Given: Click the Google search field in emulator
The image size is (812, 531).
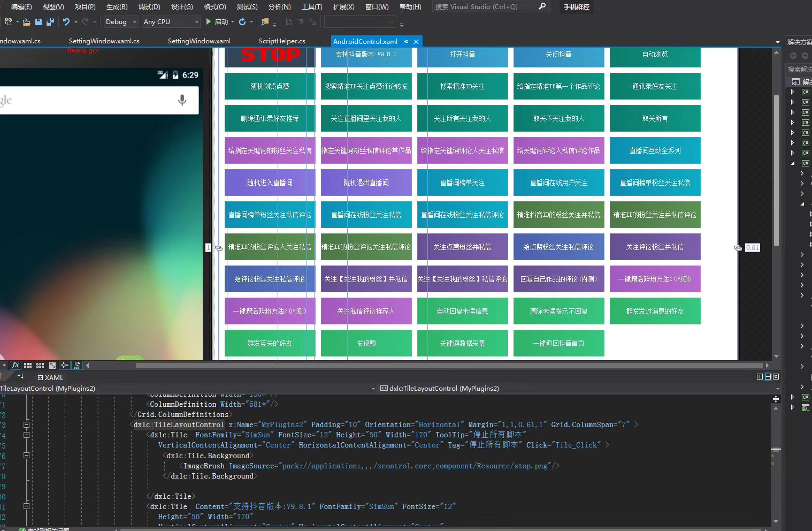Looking at the screenshot, I should (x=99, y=101).
